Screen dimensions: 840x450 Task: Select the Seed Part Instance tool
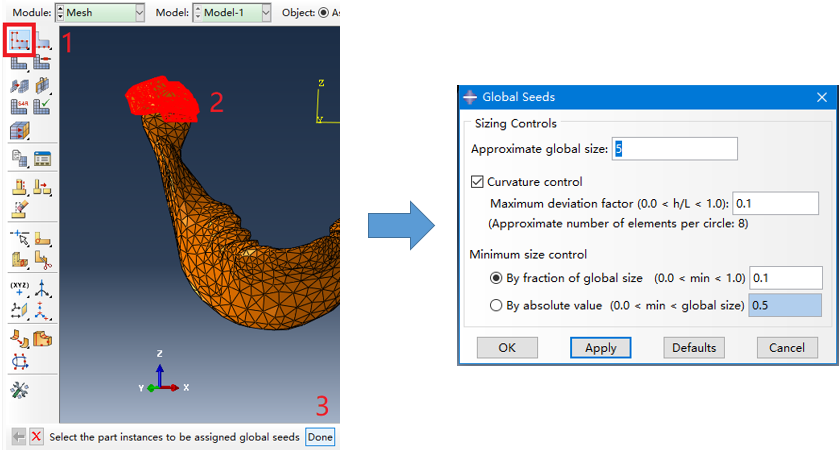click(x=20, y=41)
